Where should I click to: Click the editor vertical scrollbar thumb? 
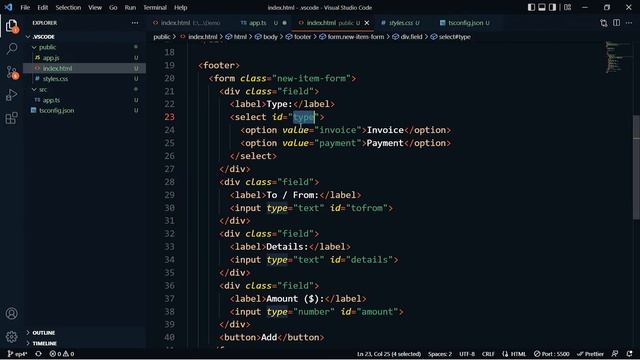[636, 167]
